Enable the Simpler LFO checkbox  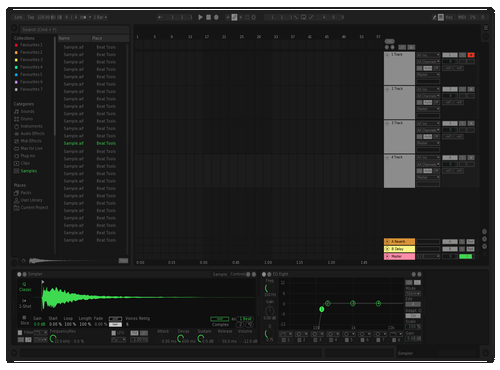coord(113,333)
